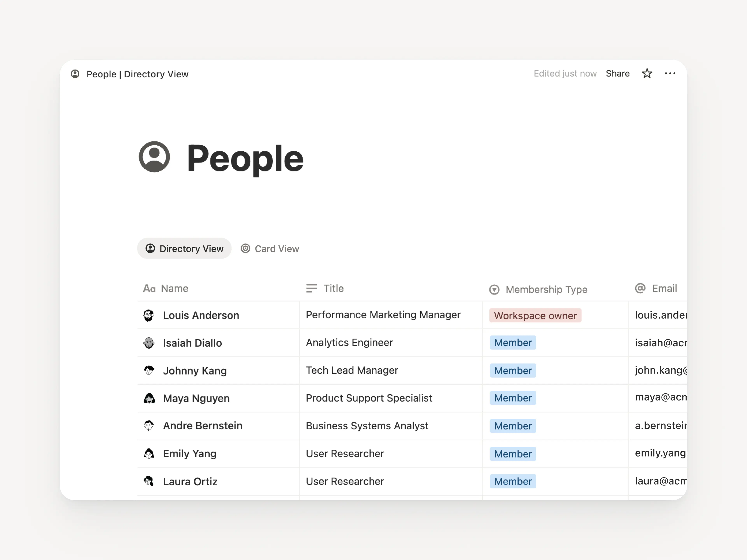Click the People page profile icon
The width and height of the screenshot is (747, 560).
pos(154,157)
